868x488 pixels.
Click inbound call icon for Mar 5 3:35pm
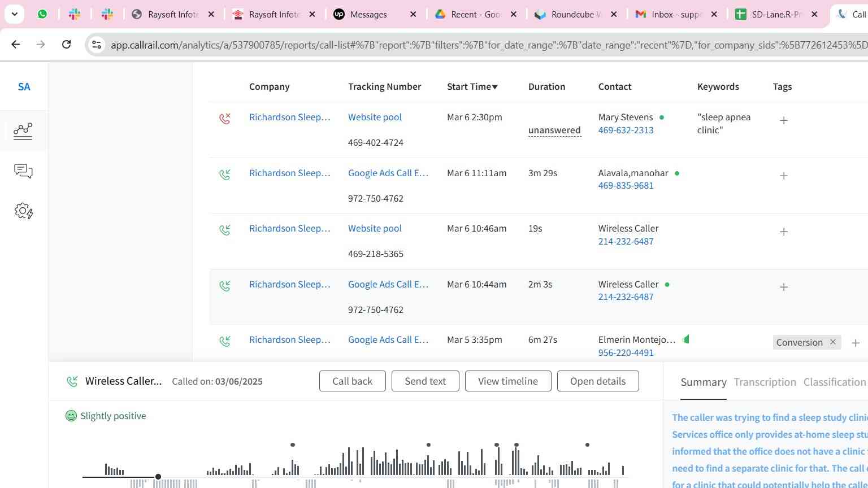point(225,341)
